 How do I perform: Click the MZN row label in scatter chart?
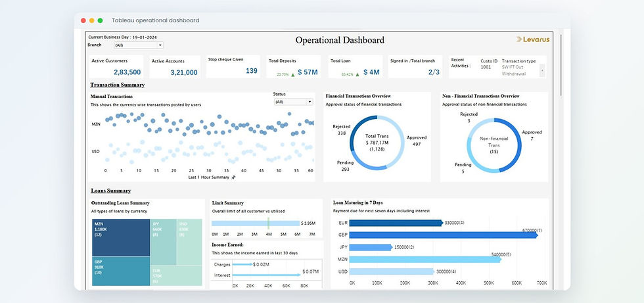point(96,124)
